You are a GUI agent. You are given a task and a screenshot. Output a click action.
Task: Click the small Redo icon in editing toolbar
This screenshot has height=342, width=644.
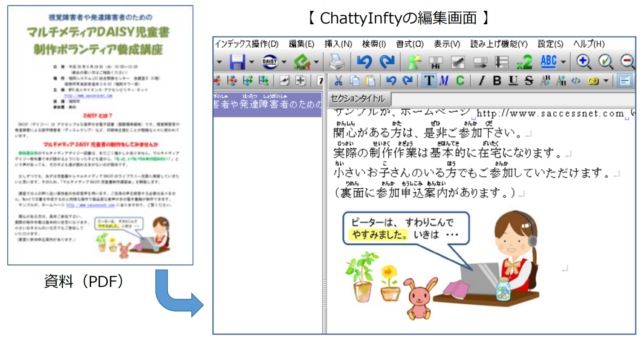(x=407, y=81)
